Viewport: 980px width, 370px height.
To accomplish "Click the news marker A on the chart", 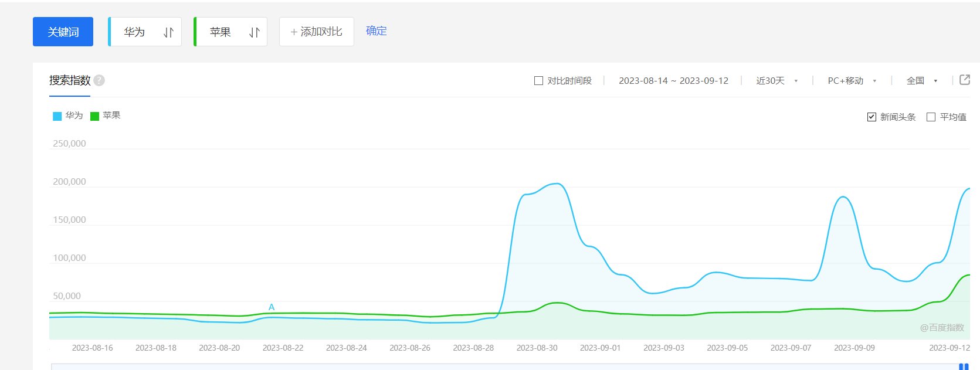I will coord(272,307).
